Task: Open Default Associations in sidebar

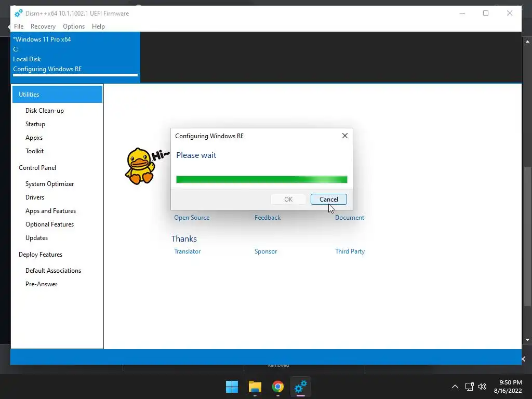Action: (x=54, y=271)
